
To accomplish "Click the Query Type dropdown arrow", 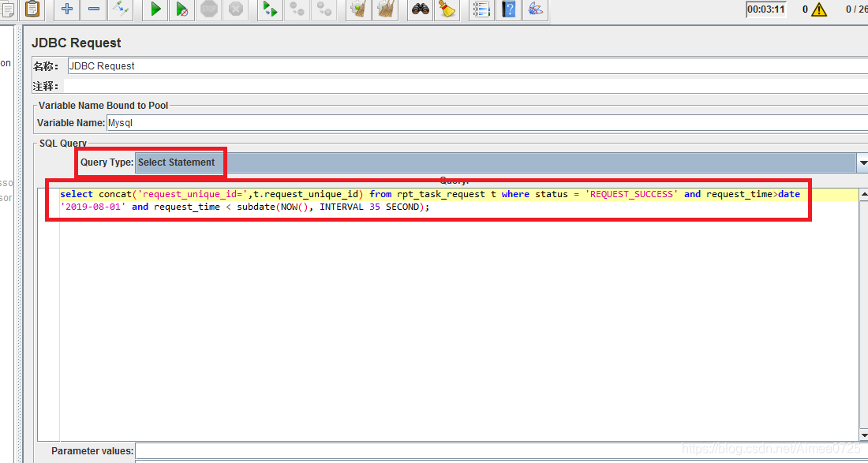I will [863, 162].
